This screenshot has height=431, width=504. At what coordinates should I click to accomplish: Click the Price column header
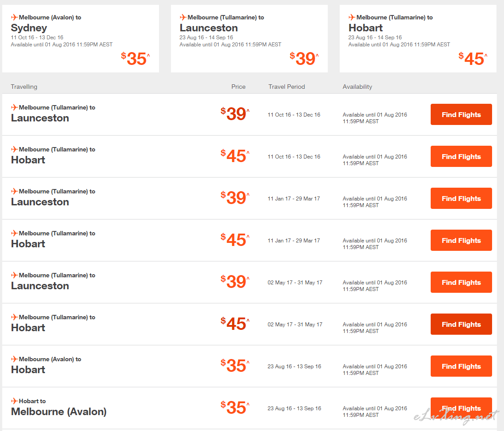238,87
